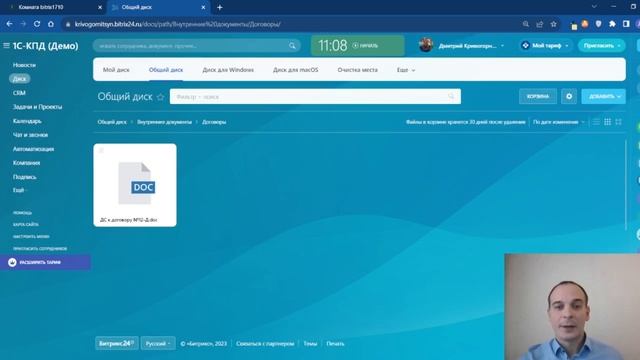Go to Внутренние документы breadcrumb
640x360 pixels.
164,122
